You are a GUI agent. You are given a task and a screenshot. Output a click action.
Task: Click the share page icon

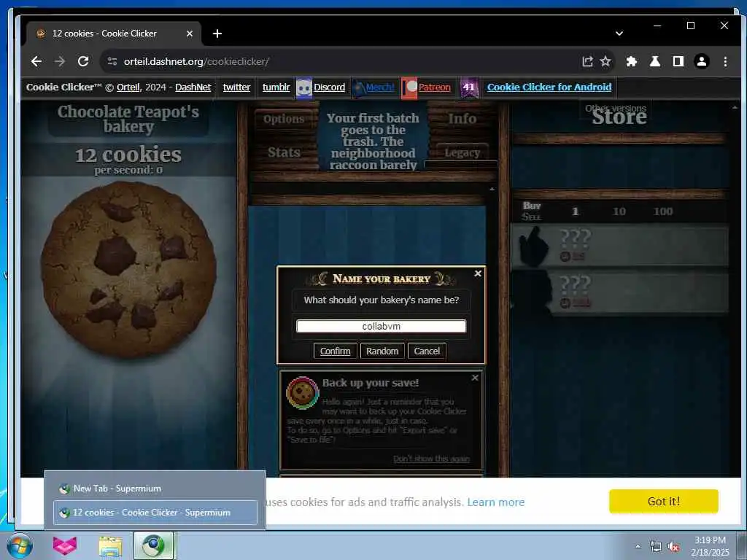pos(587,61)
